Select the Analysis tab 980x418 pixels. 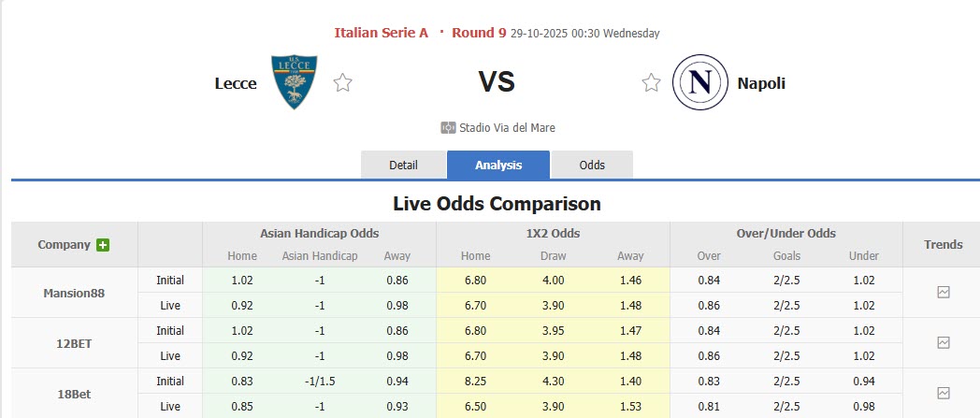pyautogui.click(x=498, y=166)
